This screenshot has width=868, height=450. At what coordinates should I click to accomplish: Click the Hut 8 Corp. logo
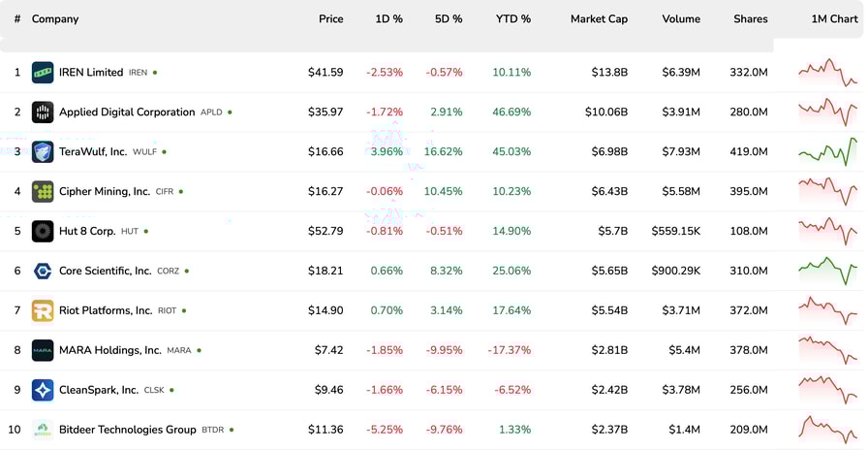pos(43,232)
